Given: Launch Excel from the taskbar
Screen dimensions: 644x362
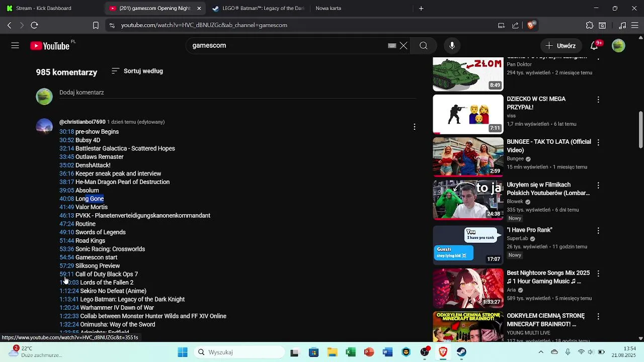Looking at the screenshot, I should tap(351, 352).
